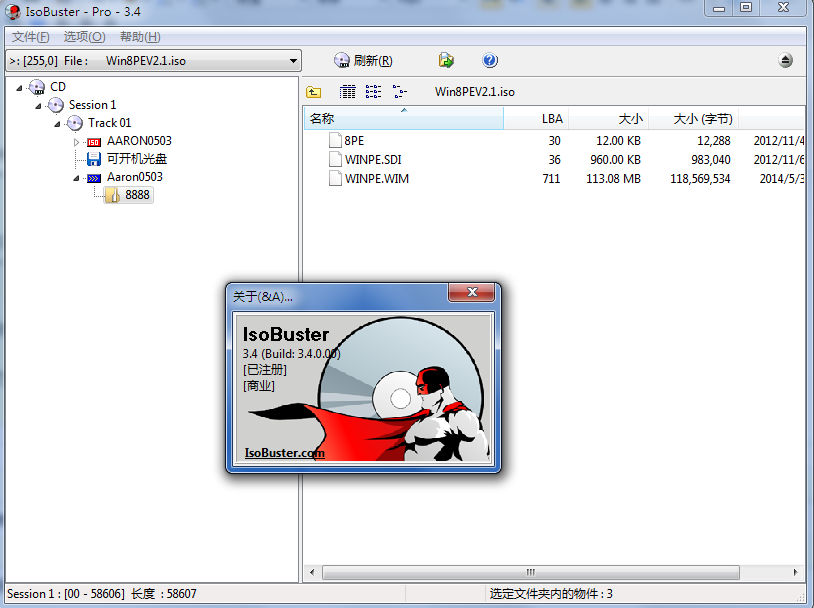Collapse the Track 01 node
The width and height of the screenshot is (814, 608).
point(57,124)
